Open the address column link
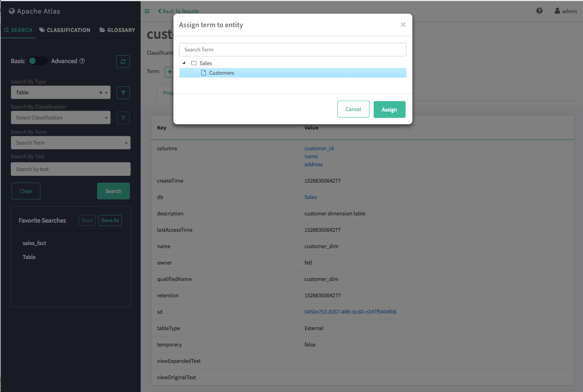The width and height of the screenshot is (583, 392). [x=314, y=164]
